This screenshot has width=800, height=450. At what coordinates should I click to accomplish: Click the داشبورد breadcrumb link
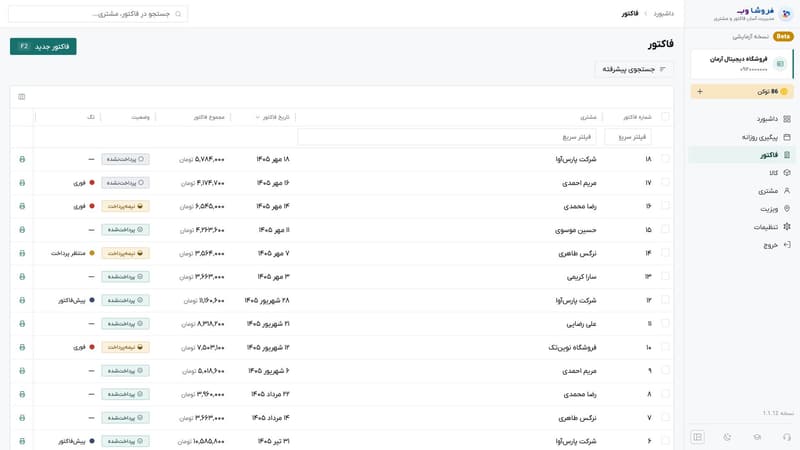point(664,14)
